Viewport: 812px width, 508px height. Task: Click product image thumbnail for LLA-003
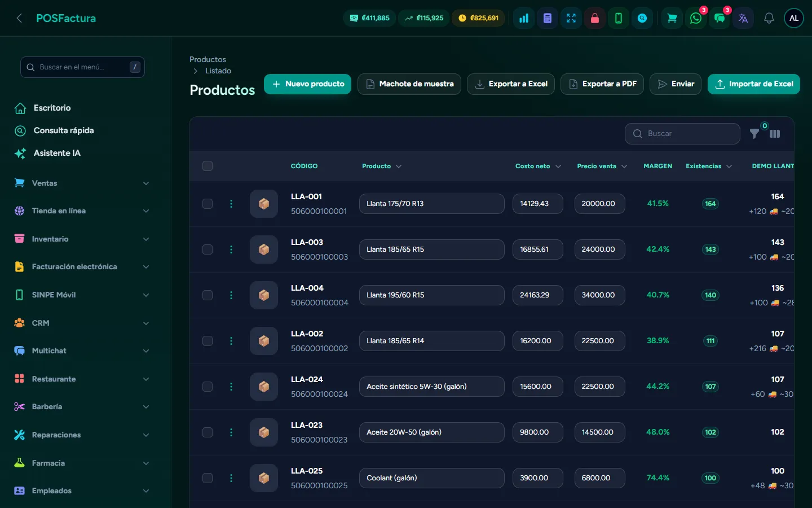coord(264,249)
